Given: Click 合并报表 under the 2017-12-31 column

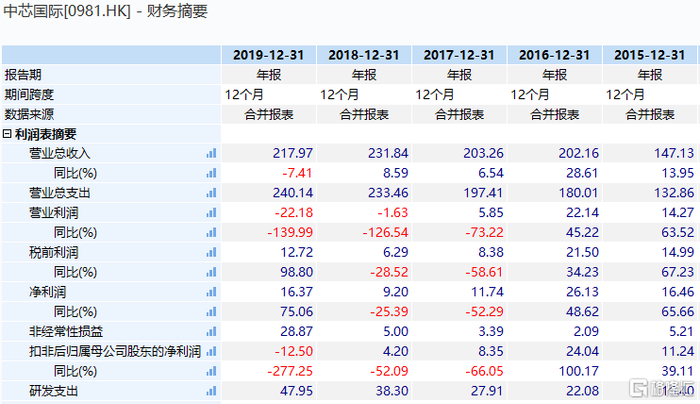Looking at the screenshot, I should tap(459, 114).
